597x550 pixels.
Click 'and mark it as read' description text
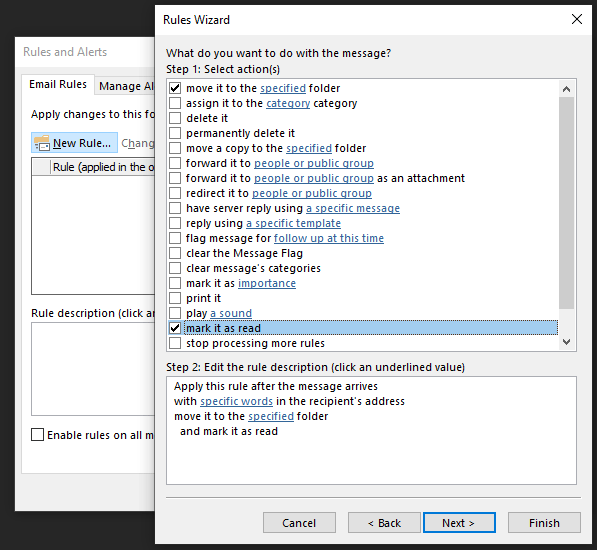coord(229,431)
